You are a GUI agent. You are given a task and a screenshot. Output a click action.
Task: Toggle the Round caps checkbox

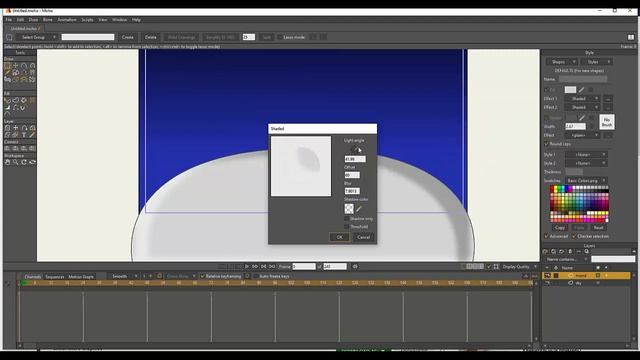click(546, 144)
